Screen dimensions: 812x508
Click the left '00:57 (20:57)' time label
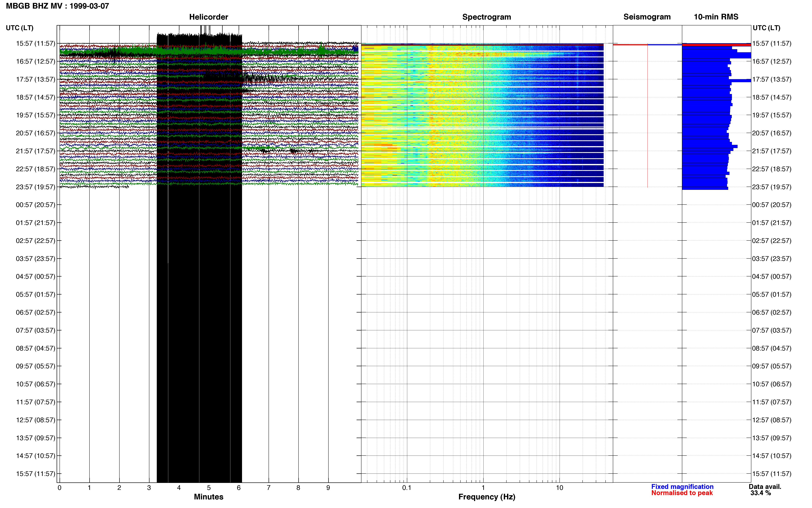point(35,205)
